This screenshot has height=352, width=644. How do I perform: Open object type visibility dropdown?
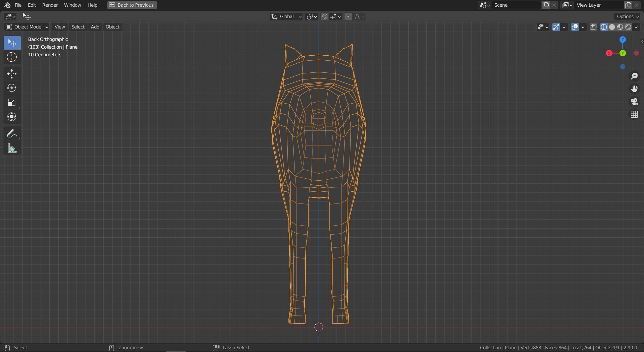point(543,27)
